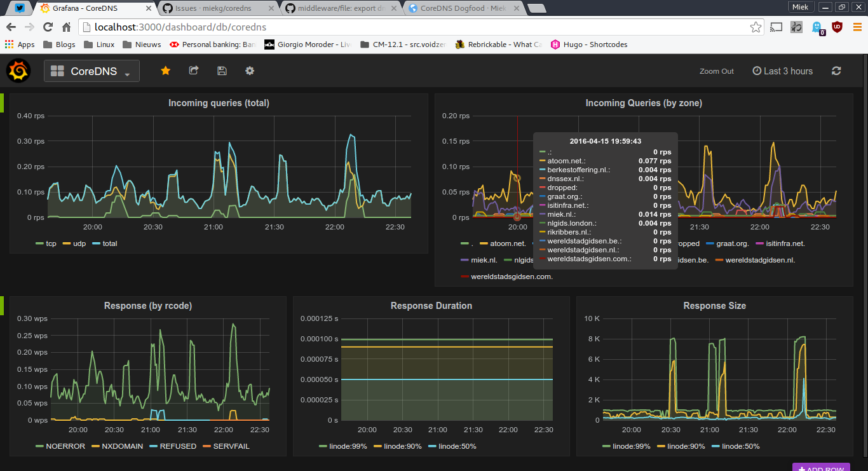Open the Grafana logo side menu
Image resolution: width=868 pixels, height=471 pixels.
point(19,71)
